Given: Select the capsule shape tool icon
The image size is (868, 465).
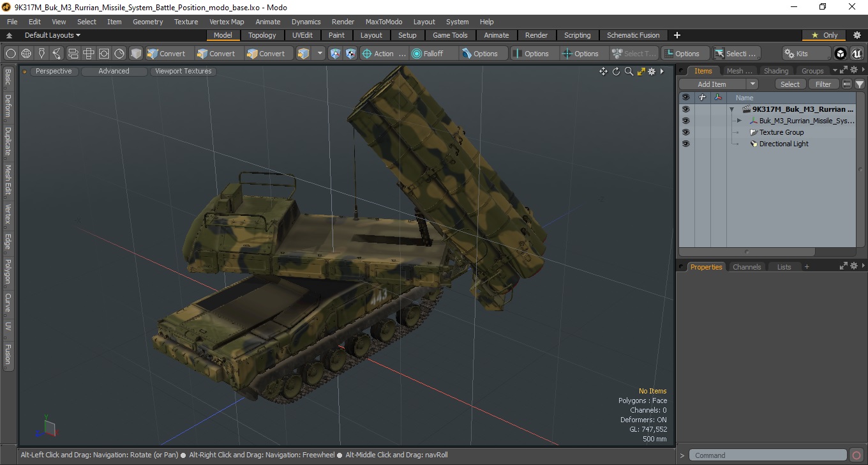Looking at the screenshot, I should coord(73,54).
